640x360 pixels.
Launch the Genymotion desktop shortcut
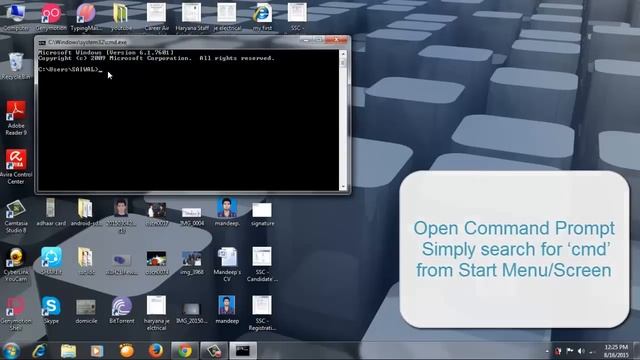coord(51,16)
